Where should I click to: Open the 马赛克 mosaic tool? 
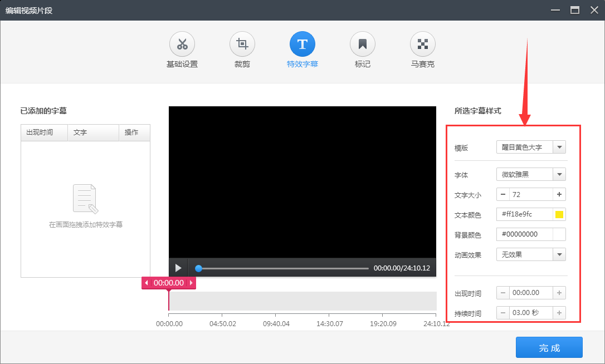click(423, 44)
